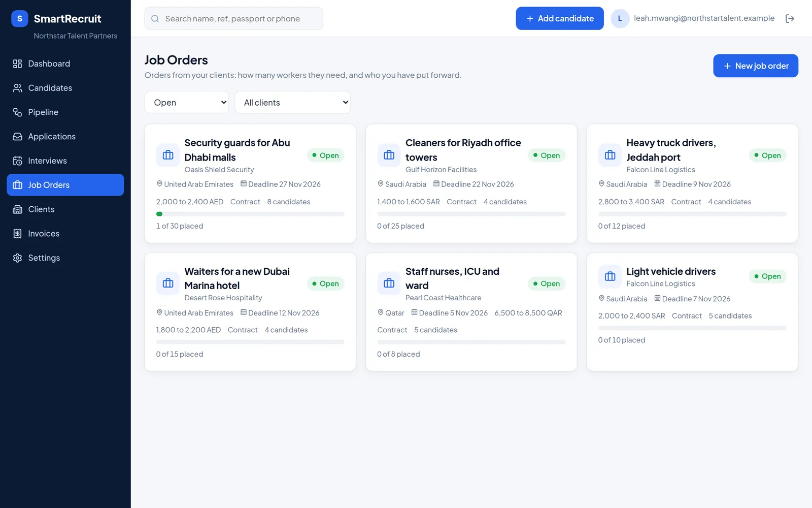This screenshot has width=812, height=508.
Task: Click briefcase icon on Security guards card
Action: (168, 155)
